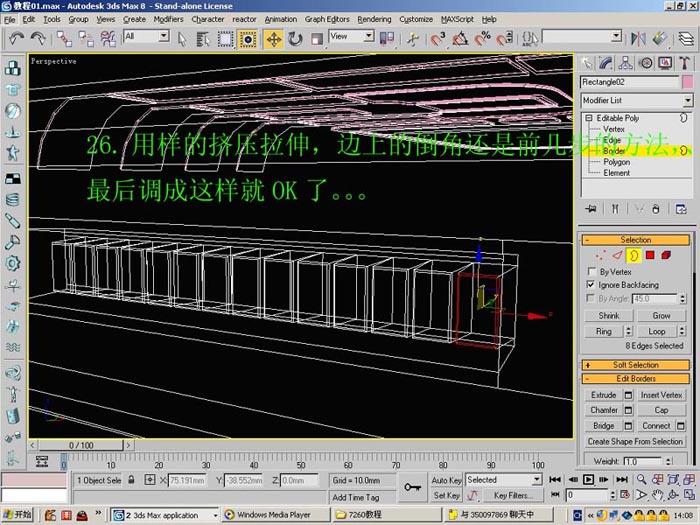This screenshot has height=525, width=700.
Task: Select the Element sub-object level in stack
Action: 617,173
